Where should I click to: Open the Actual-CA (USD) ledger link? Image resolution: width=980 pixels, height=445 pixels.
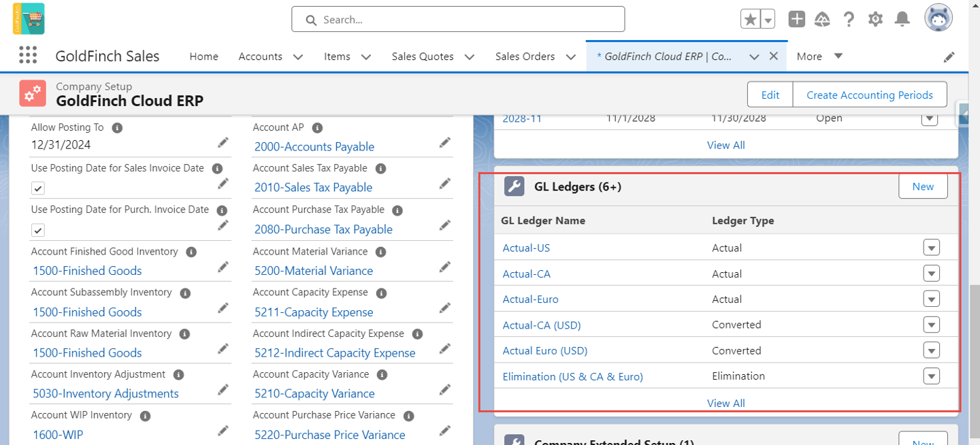click(x=542, y=325)
